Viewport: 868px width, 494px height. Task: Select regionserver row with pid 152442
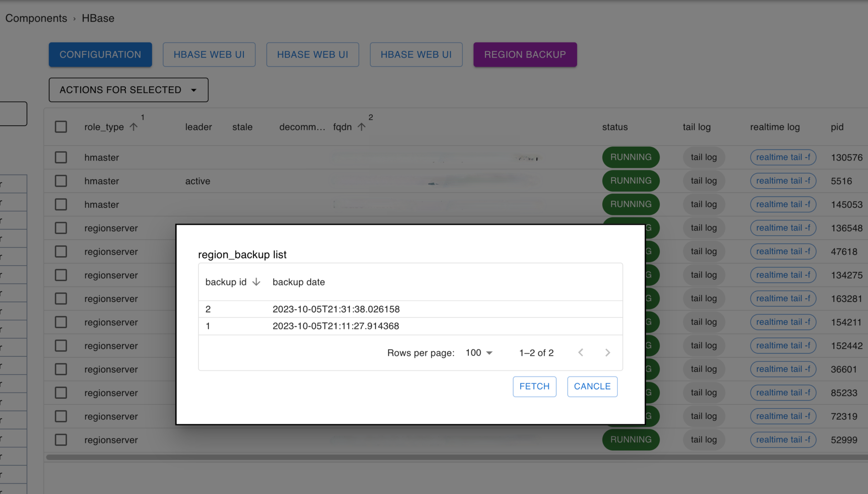coord(61,345)
